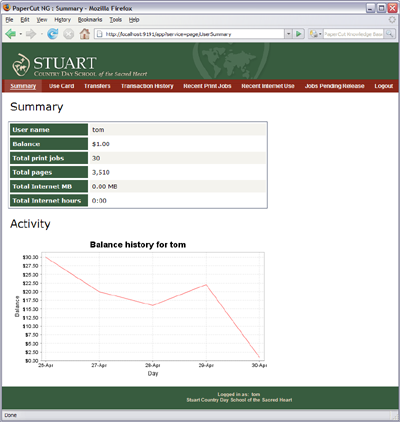Click the balance value '$1.00'

[101, 144]
